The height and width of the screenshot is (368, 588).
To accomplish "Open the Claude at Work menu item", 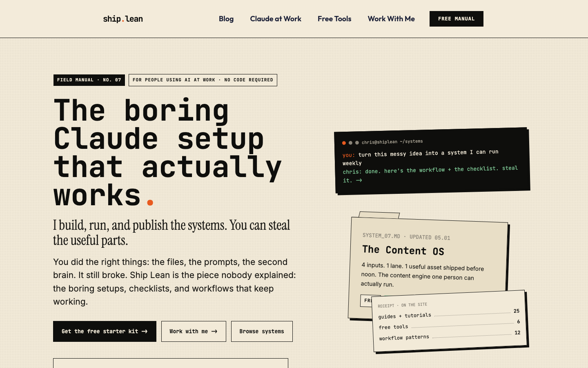I will [276, 19].
